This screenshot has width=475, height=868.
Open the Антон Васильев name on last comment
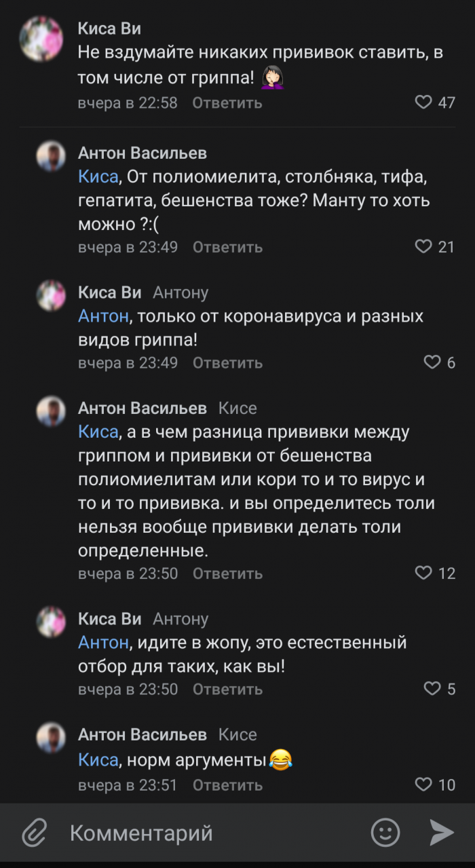(x=142, y=734)
